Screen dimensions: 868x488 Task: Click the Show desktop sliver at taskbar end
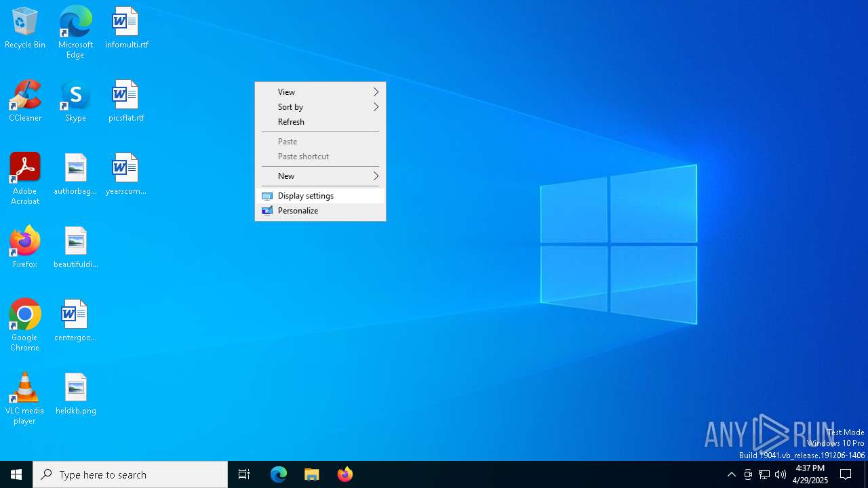point(866,474)
